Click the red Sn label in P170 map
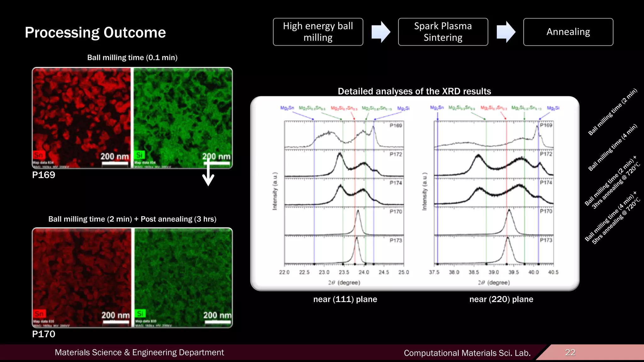This screenshot has width=644, height=362. (39, 314)
